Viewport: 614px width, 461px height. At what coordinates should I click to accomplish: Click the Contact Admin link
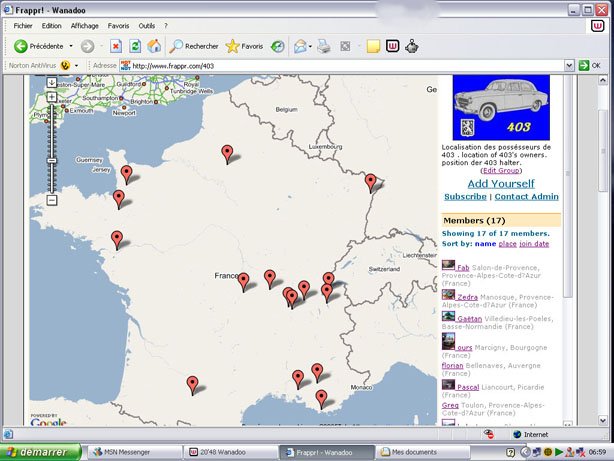(x=526, y=197)
